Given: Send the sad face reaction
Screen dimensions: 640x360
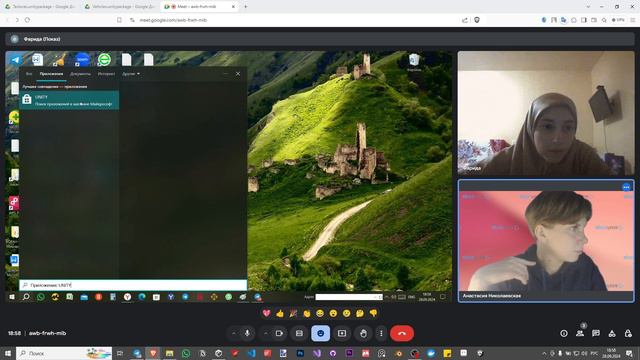Looking at the screenshot, I should pyautogui.click(x=347, y=313).
